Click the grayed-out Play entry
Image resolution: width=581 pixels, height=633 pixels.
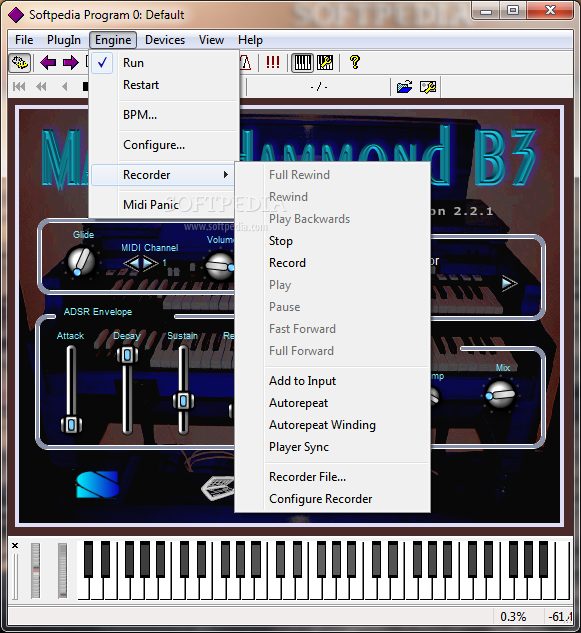point(333,285)
